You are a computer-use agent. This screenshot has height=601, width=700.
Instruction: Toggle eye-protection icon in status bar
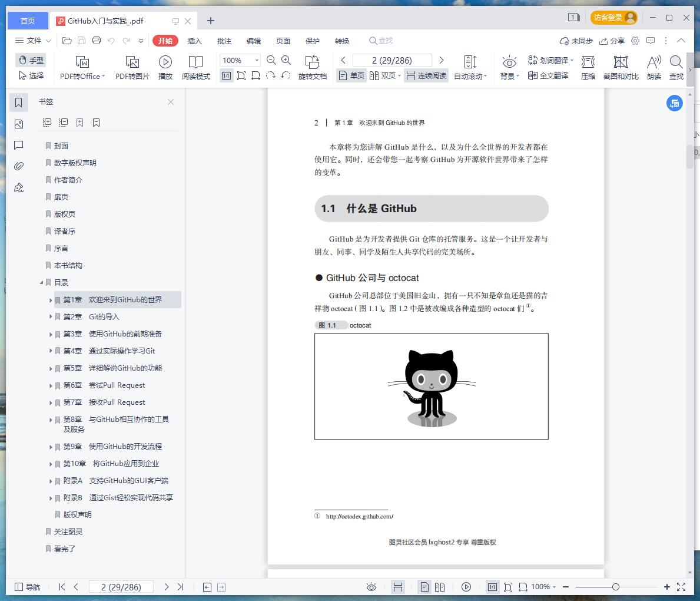(x=371, y=587)
